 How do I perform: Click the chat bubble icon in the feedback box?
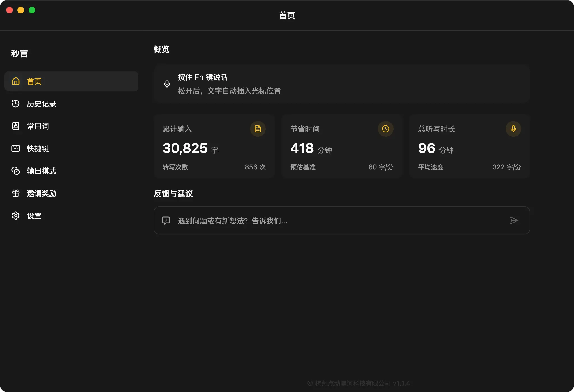pos(166,221)
